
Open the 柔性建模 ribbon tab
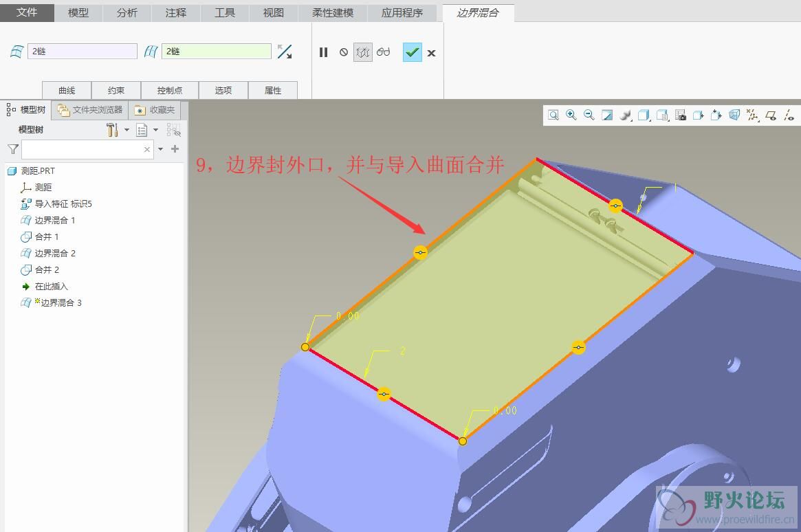tap(333, 12)
